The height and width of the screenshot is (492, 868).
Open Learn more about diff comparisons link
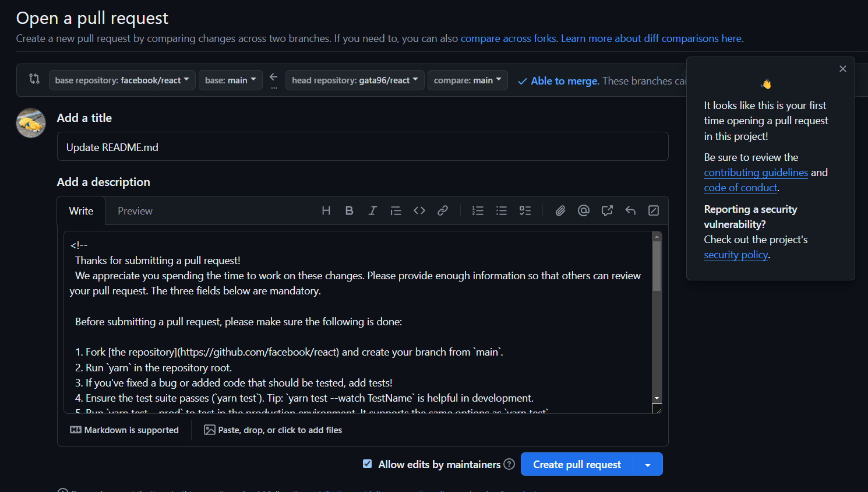651,38
